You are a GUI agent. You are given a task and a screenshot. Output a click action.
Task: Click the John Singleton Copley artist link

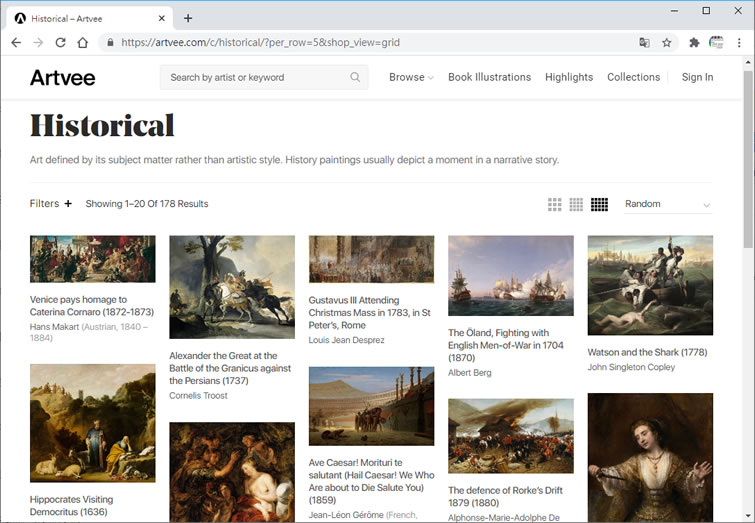(631, 367)
